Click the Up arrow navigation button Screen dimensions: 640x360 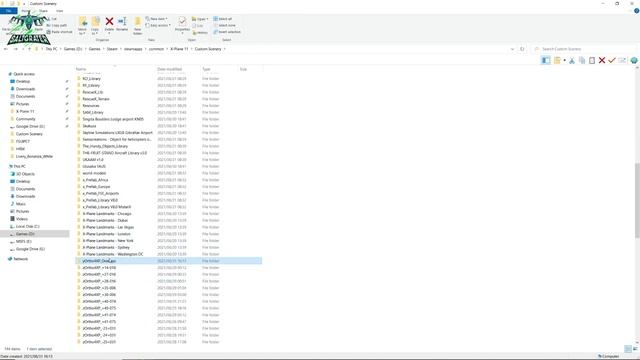pos(29,49)
